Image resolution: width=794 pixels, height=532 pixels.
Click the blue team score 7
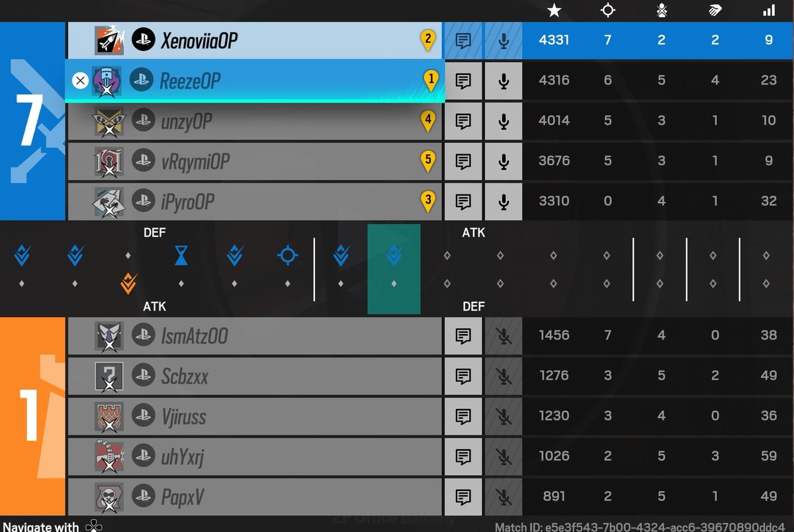click(x=30, y=120)
